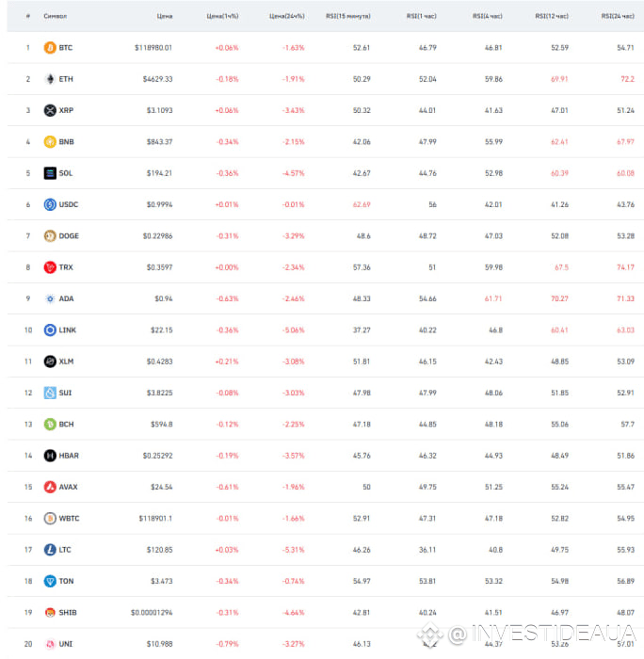Select the DOGE coin icon
The width and height of the screenshot is (644, 659).
(x=50, y=235)
